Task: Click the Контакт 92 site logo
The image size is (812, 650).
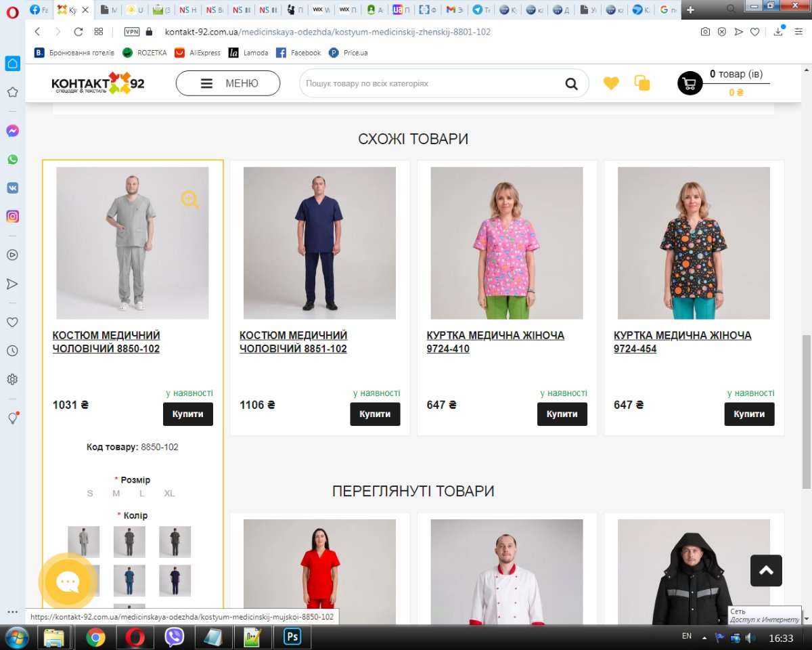Action: tap(97, 83)
